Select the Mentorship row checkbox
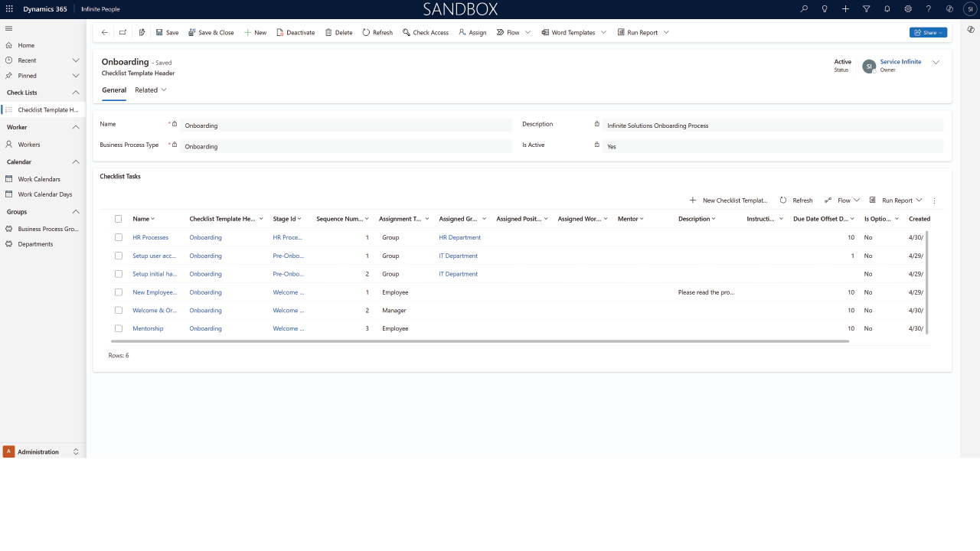Image resolution: width=980 pixels, height=551 pixels. (119, 328)
